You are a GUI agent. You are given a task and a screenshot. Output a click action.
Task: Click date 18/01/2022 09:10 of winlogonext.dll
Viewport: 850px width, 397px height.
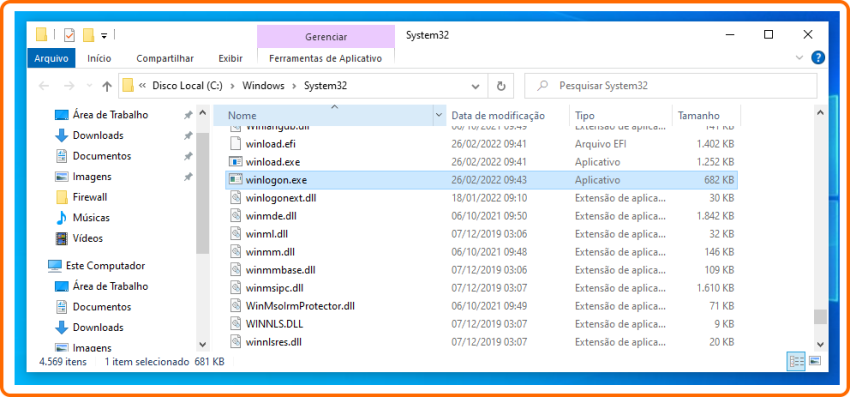(x=489, y=198)
